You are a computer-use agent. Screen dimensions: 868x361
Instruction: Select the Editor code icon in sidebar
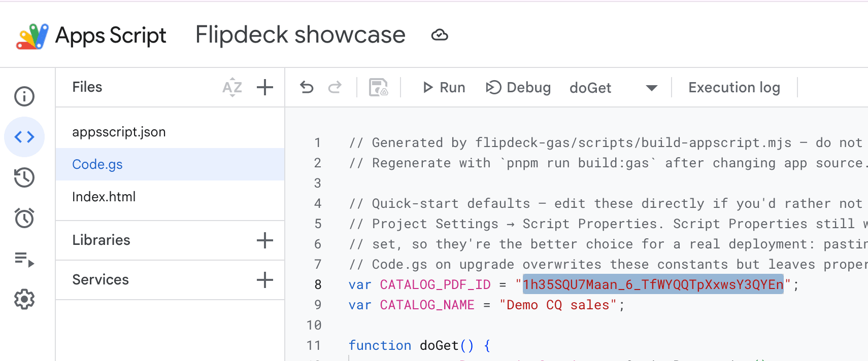tap(24, 137)
